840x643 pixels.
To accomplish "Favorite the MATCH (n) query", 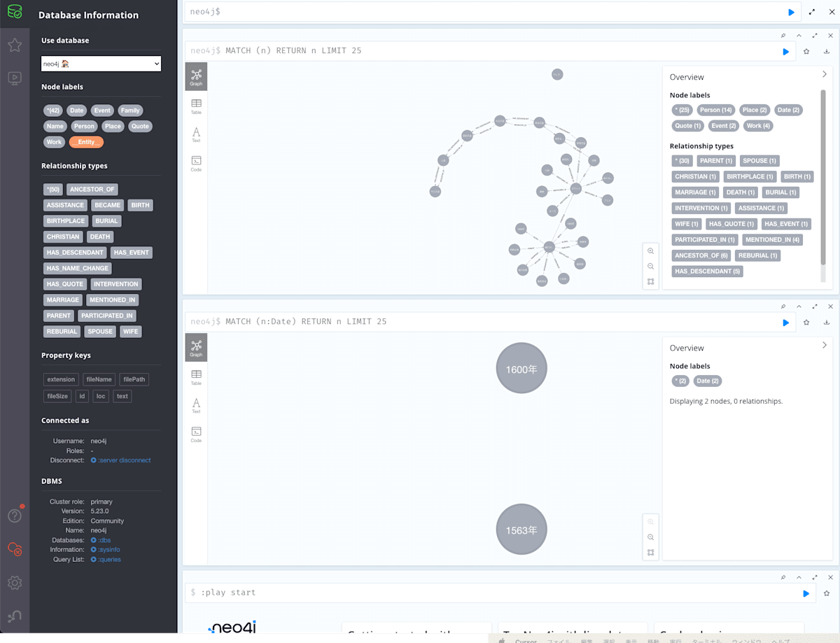I will coord(806,51).
